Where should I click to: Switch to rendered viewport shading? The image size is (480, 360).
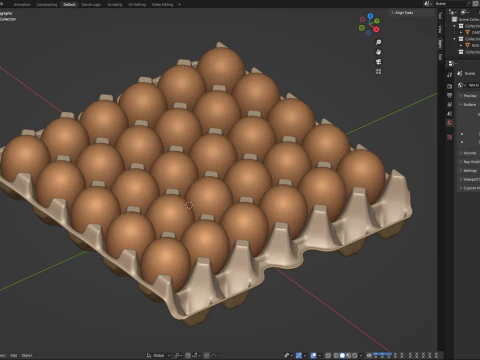(x=355, y=355)
